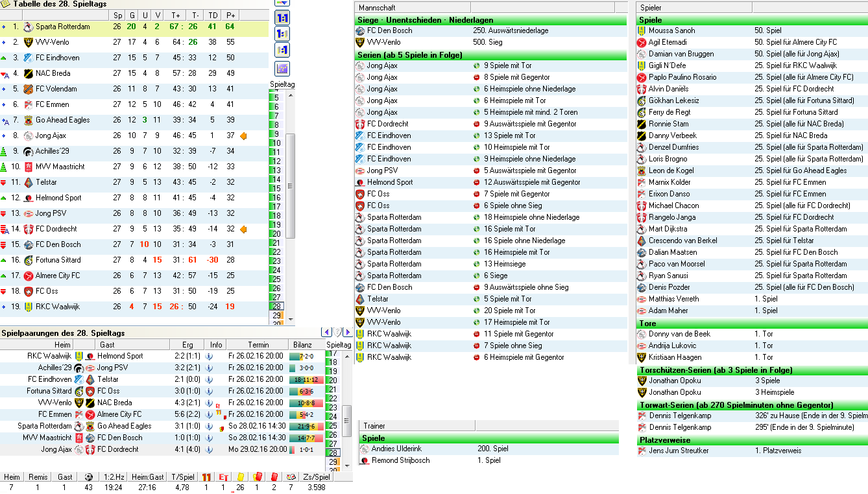
Task: Open match info for RKC Waalwijk vs Helmond Sport
Action: 209,356
